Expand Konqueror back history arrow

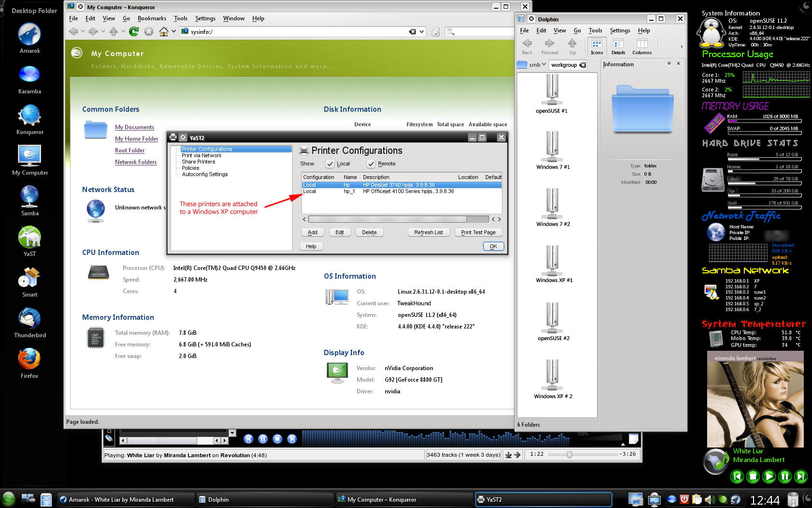[83, 31]
